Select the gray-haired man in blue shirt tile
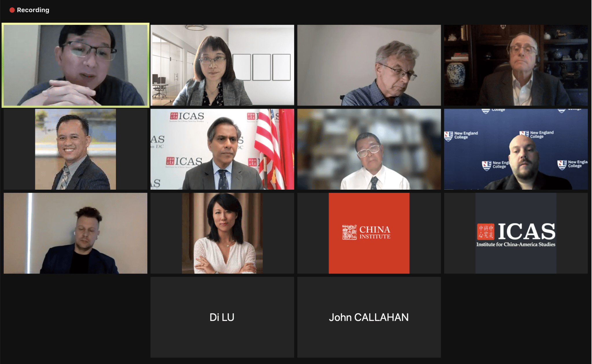This screenshot has width=592, height=364. coord(369,65)
